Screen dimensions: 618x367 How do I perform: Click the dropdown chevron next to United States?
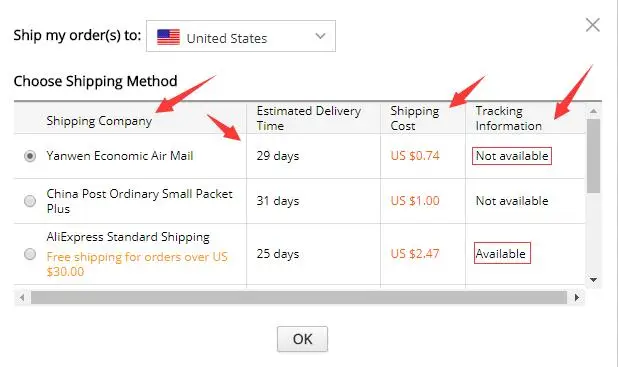point(320,36)
